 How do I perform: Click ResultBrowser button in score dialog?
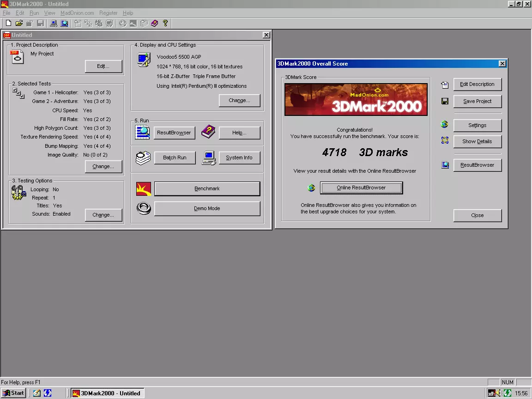click(478, 165)
